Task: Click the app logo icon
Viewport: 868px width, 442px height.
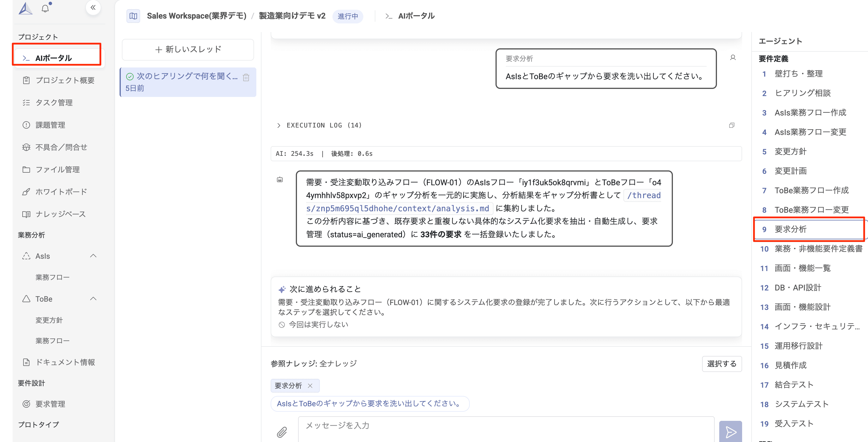Action: tap(26, 8)
